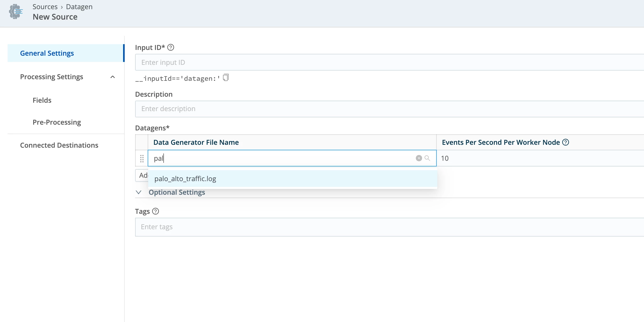644x322 pixels.
Task: Collapse the Processing Settings section
Action: point(113,77)
